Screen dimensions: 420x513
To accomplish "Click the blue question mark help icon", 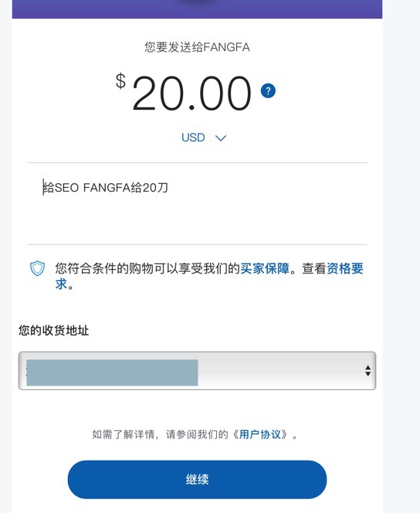I will click(268, 90).
